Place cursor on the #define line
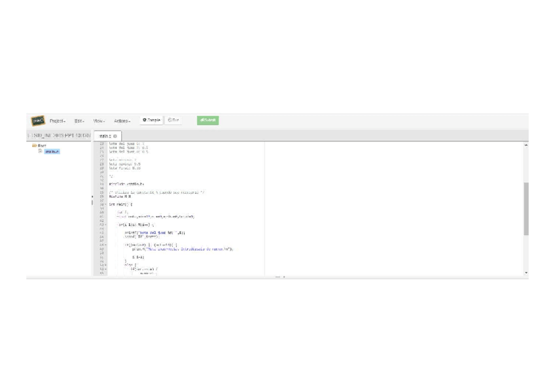 coord(120,196)
